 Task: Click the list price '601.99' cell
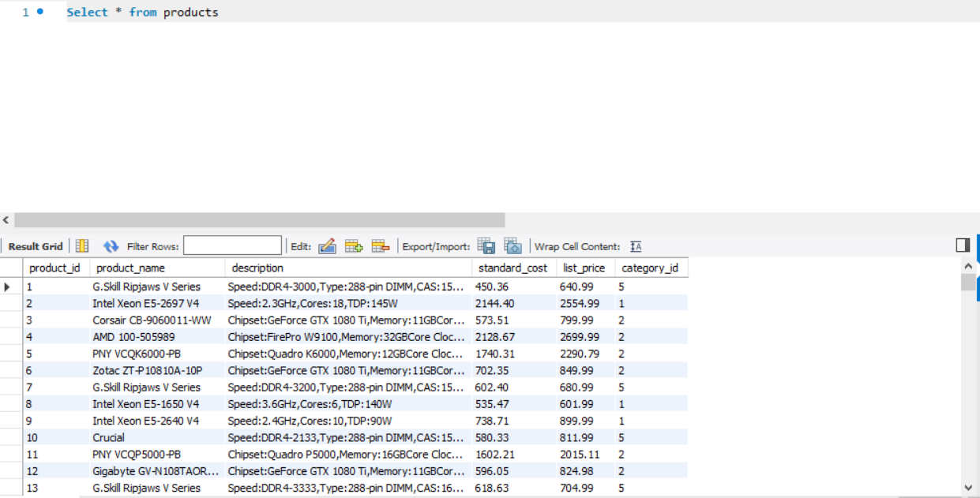tap(586, 404)
